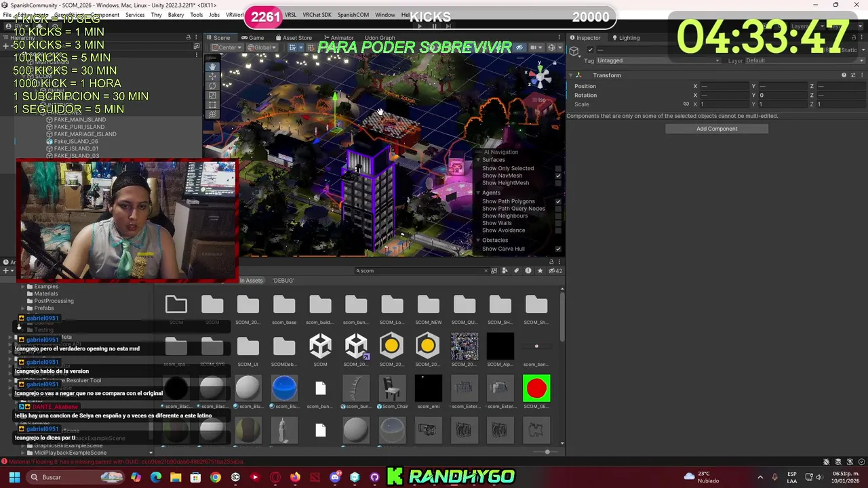Viewport: 868px width, 488px height.
Task: Click the In Assets search scope button
Action: [251, 281]
